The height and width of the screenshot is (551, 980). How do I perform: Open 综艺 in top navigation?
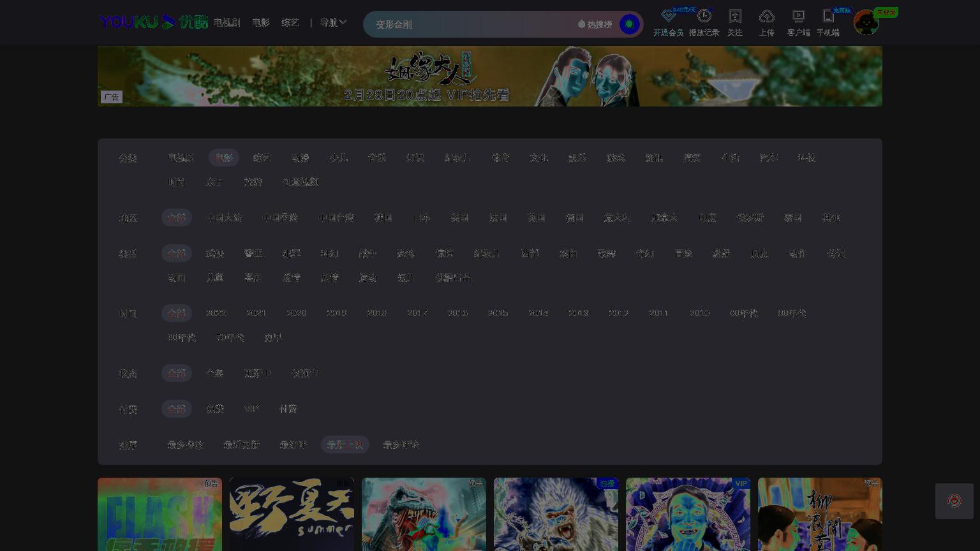(290, 22)
